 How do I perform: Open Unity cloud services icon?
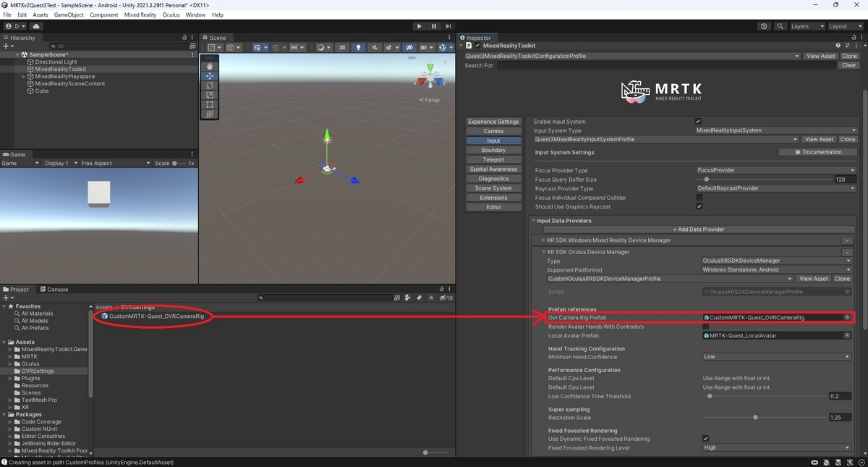pos(36,26)
